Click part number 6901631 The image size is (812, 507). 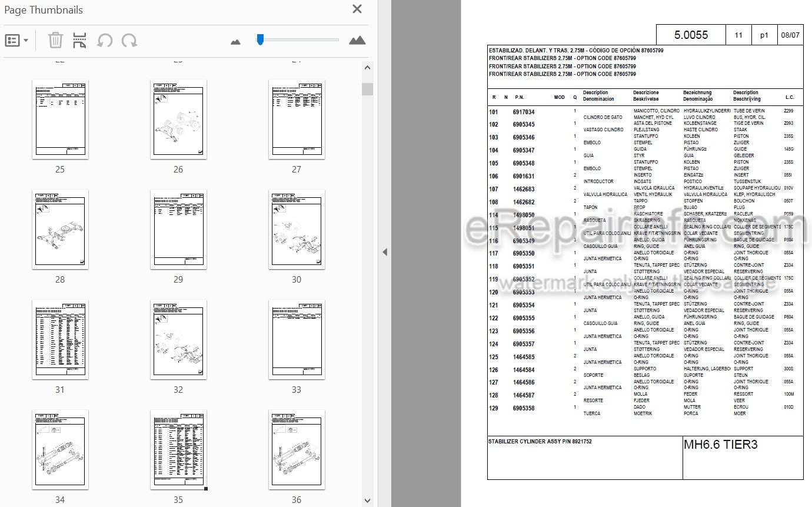[x=524, y=177]
